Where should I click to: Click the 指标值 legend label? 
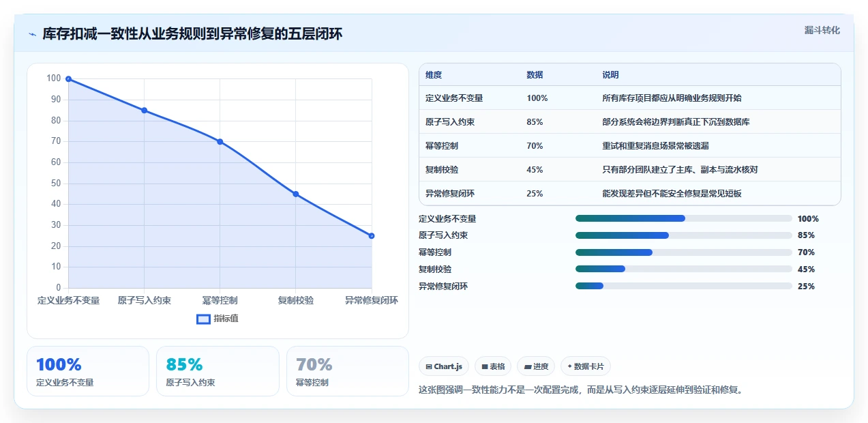(226, 319)
